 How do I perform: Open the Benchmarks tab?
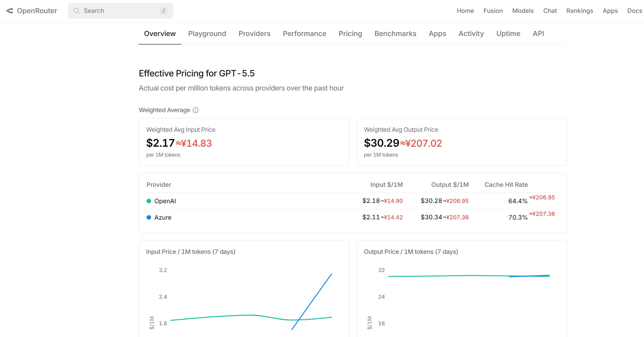tap(395, 34)
